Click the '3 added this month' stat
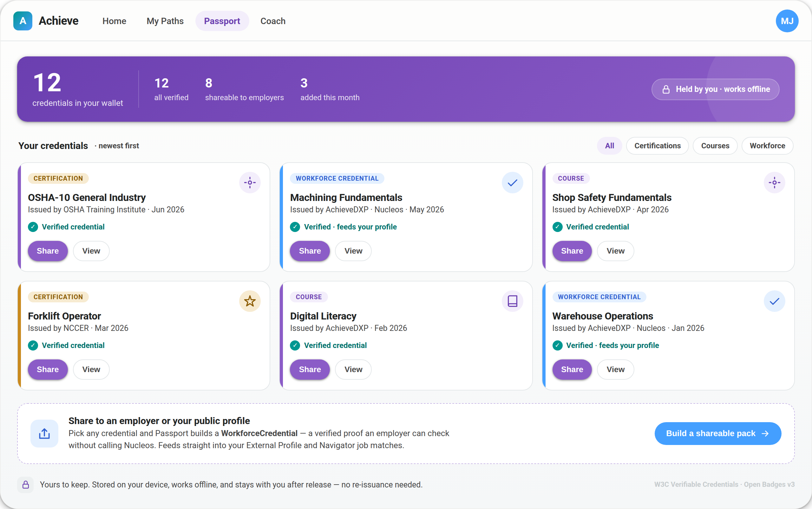The width and height of the screenshot is (812, 509). click(330, 89)
